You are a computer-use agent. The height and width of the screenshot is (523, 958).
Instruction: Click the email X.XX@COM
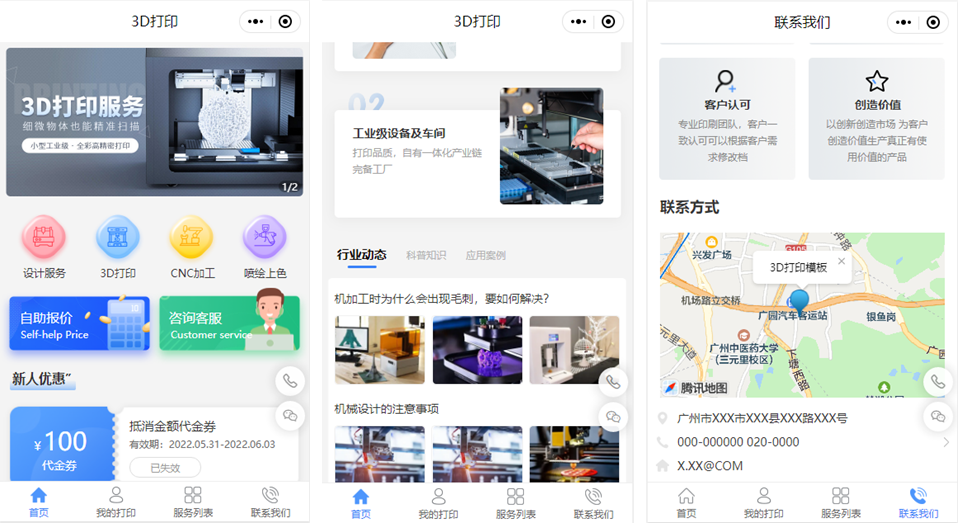[710, 466]
